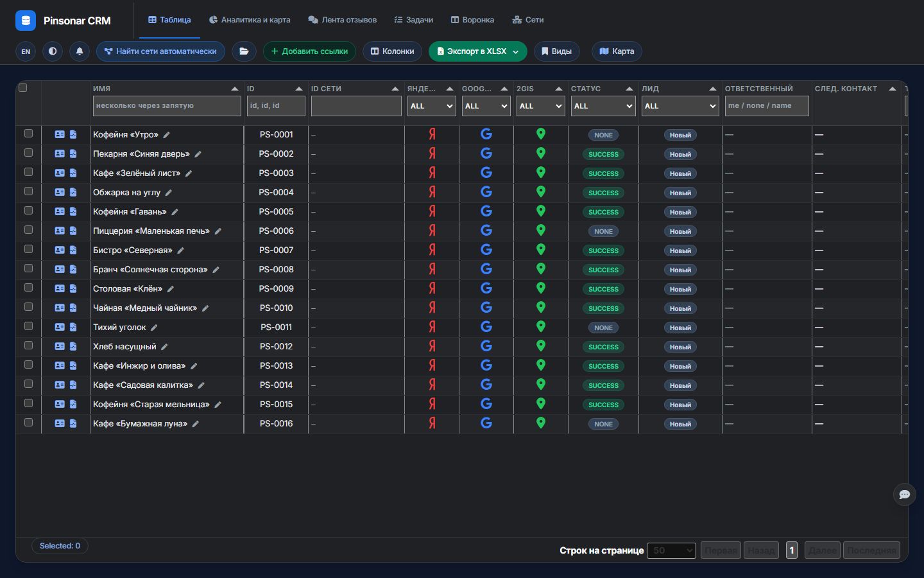The width and height of the screenshot is (924, 578).
Task: Check the Бистро «Северная» row box
Action: coord(28,249)
